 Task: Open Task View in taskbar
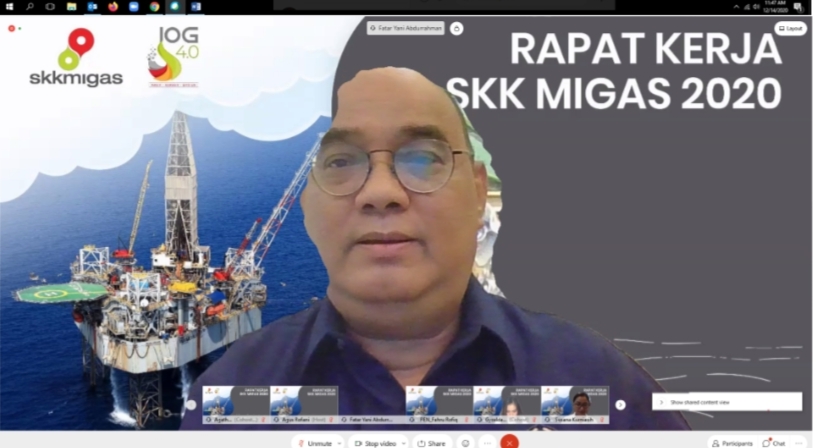click(50, 7)
